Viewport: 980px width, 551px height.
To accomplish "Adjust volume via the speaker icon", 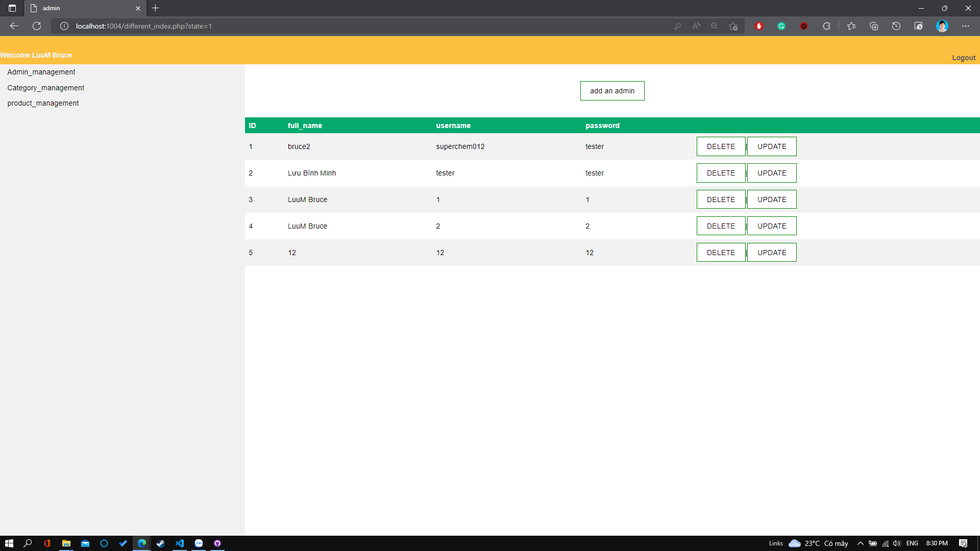I will coord(897,543).
